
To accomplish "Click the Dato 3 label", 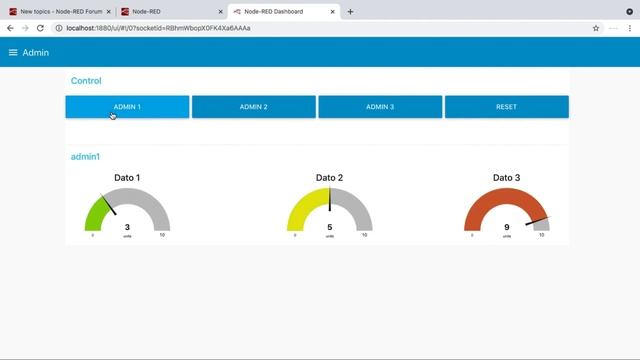I will click(507, 178).
